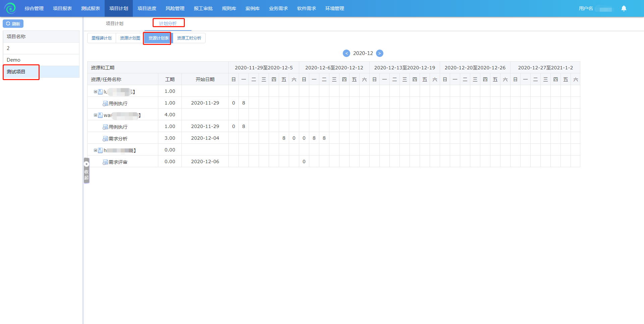The width and height of the screenshot is (644, 324).
Task: Click resource bookmark icon for 'wa' row
Action: 100,115
